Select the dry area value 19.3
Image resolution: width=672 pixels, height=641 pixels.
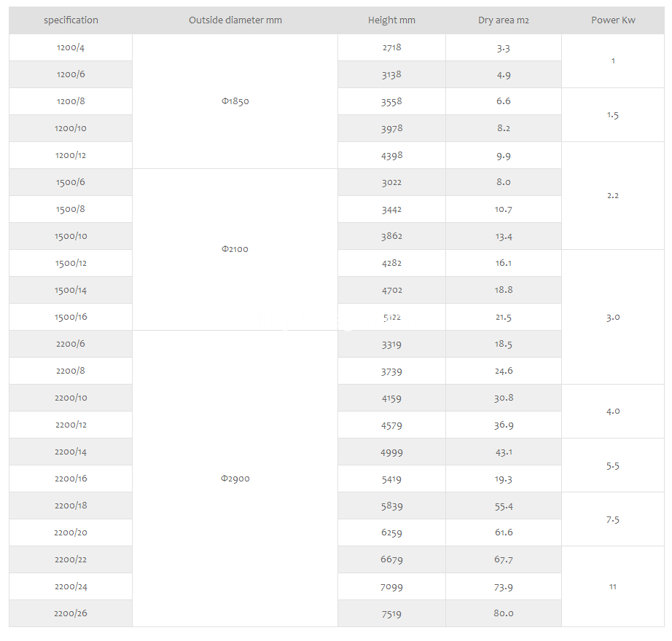tap(504, 479)
